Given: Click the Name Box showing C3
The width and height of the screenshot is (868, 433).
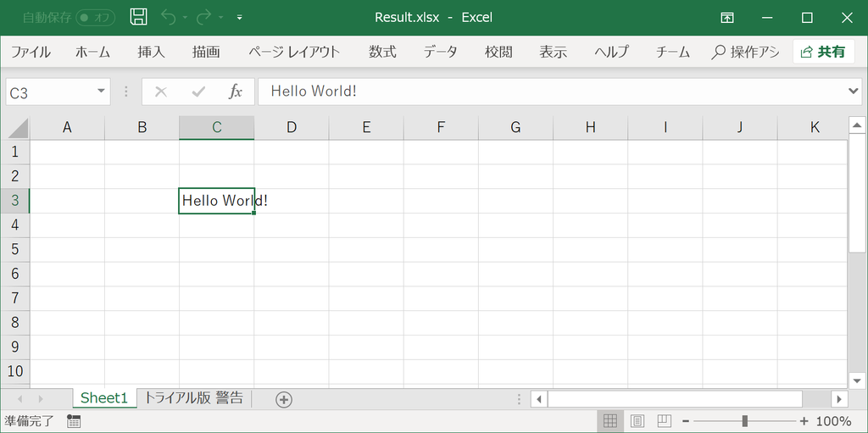Looking at the screenshot, I should (50, 92).
